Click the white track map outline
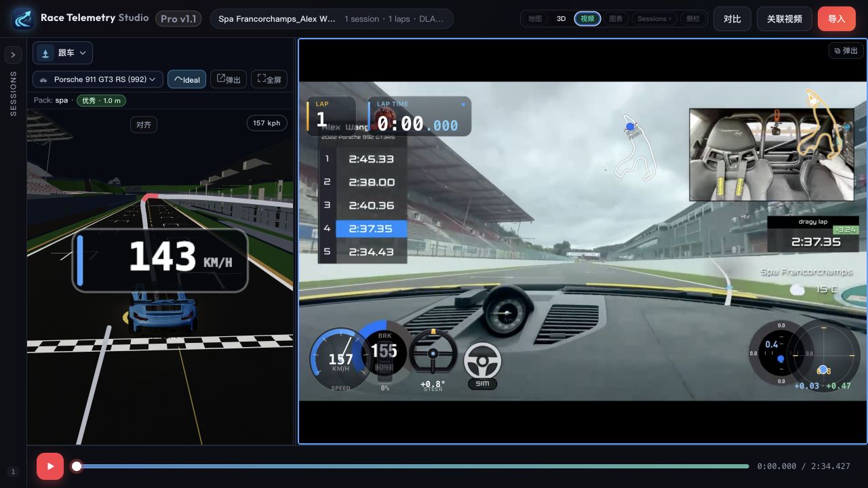This screenshot has height=488, width=868. [637, 149]
